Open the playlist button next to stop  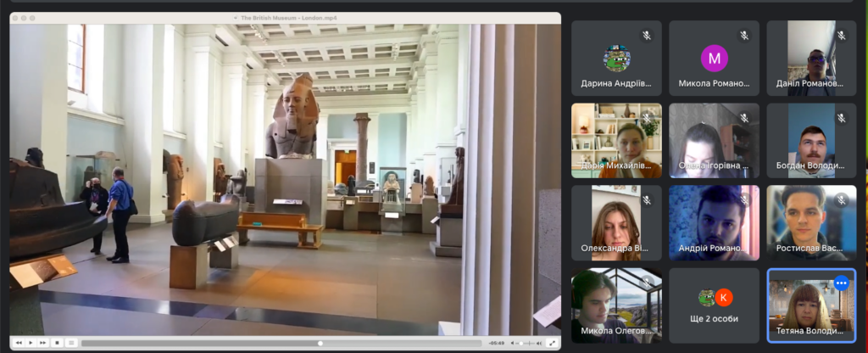(71, 343)
